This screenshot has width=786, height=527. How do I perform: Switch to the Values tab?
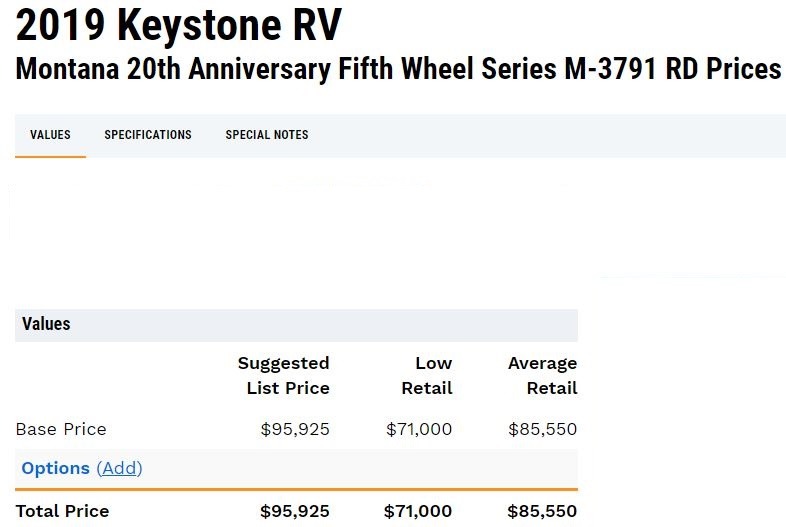50,135
